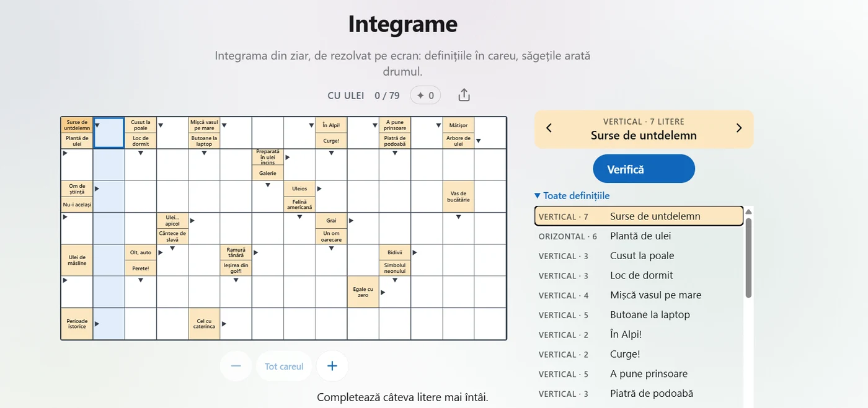This screenshot has width=868, height=408.
Task: Click the 'Ramură tânără' clue cell
Action: [236, 252]
